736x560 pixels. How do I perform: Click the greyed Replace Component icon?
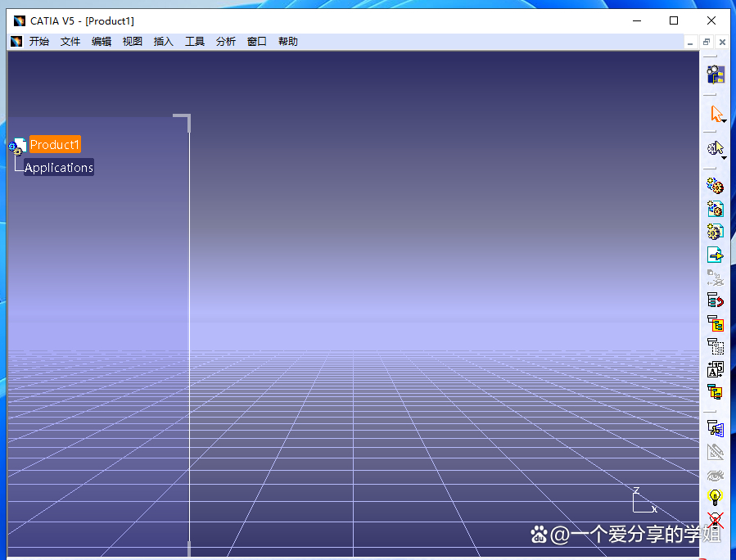716,278
